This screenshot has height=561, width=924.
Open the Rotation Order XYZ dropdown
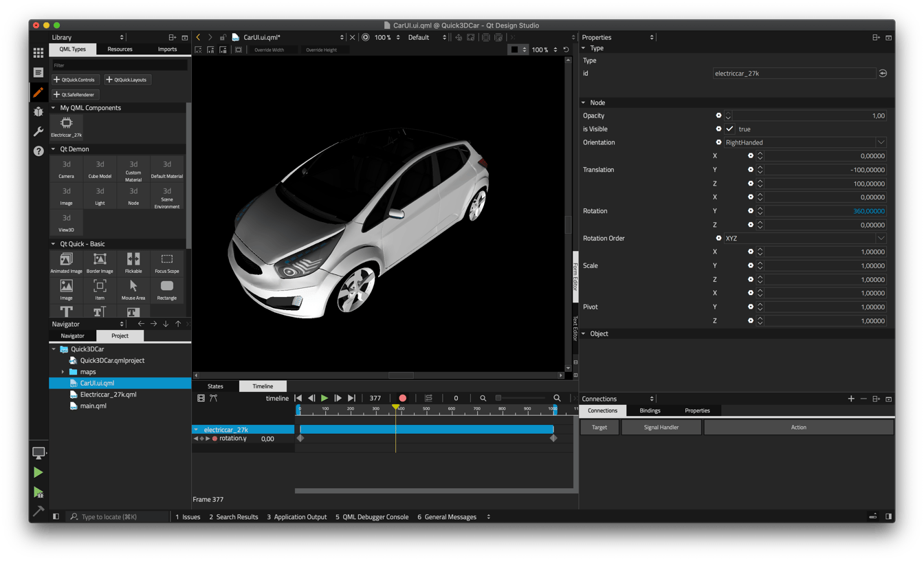(x=805, y=239)
